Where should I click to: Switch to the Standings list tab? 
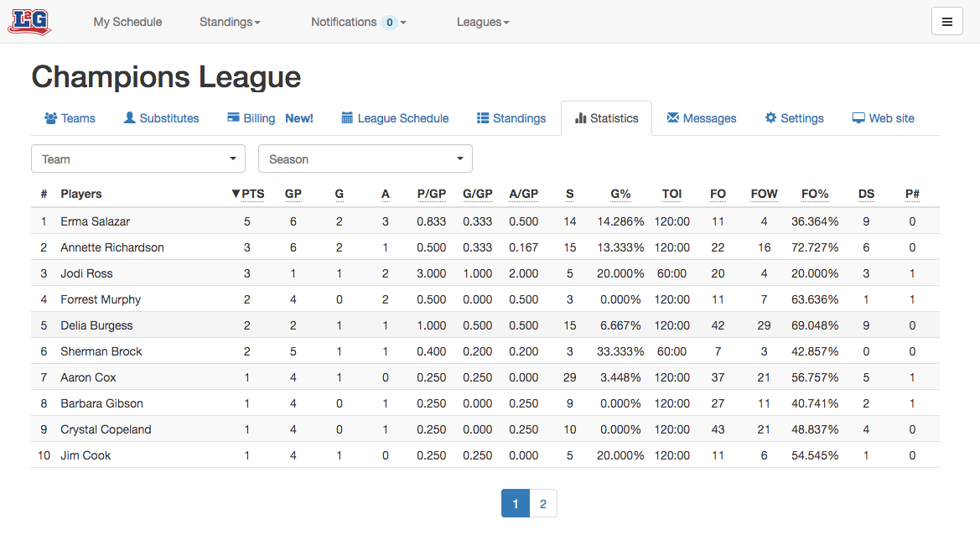(x=511, y=118)
